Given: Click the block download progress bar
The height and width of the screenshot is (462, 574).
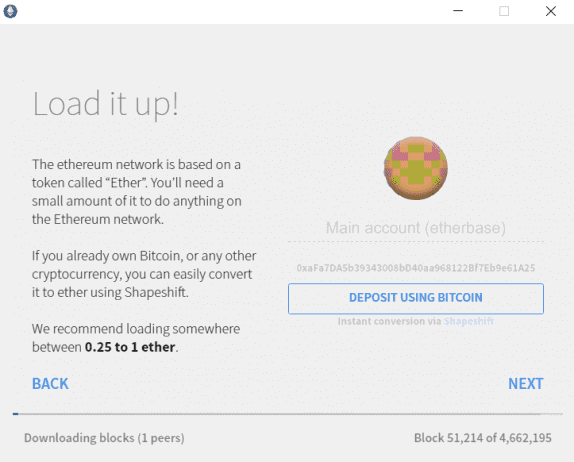Looking at the screenshot, I should pos(287,414).
